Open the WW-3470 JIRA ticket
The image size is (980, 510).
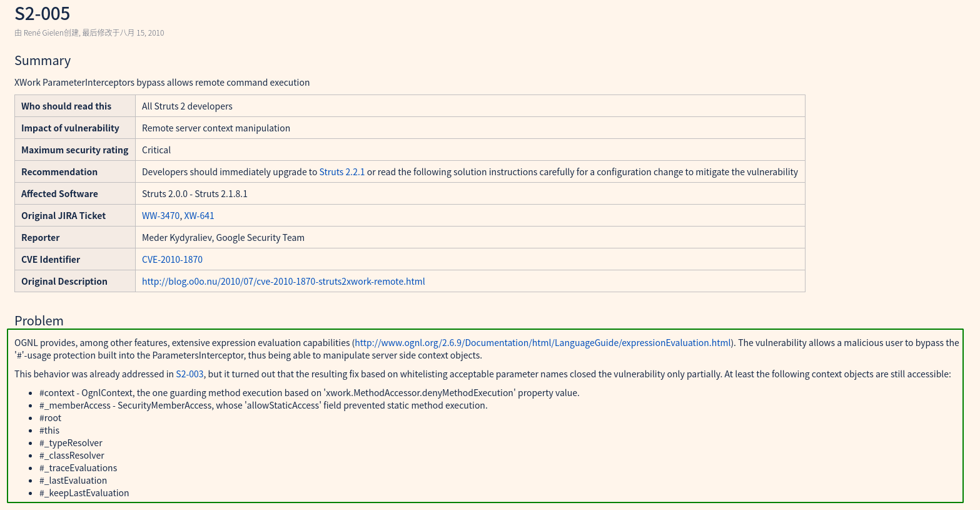(x=161, y=216)
